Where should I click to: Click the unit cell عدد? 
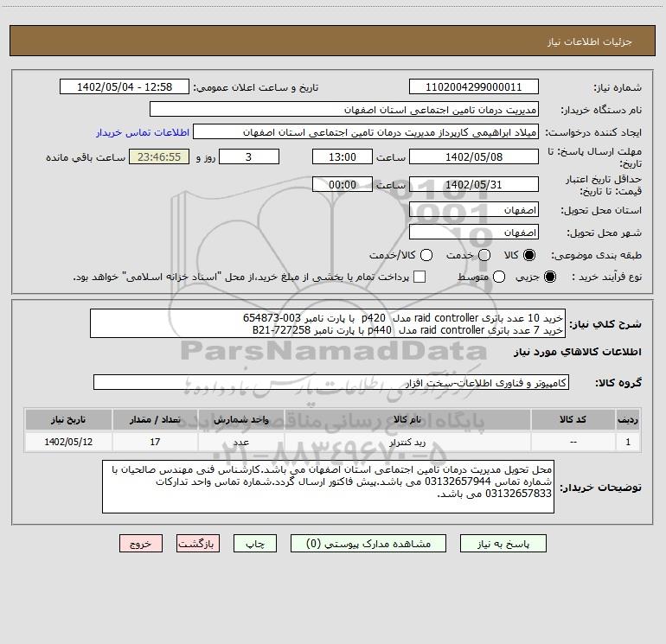pos(240,443)
